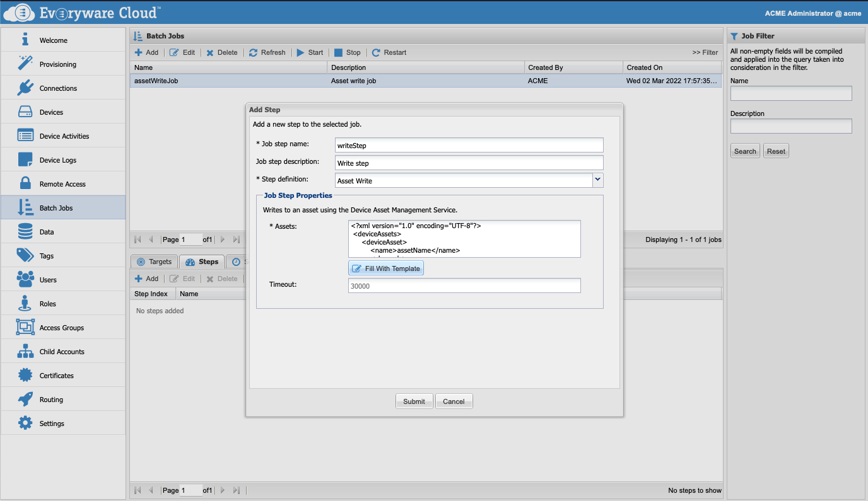
Task: Click the Everyware Cloud logo
Action: (x=83, y=12)
